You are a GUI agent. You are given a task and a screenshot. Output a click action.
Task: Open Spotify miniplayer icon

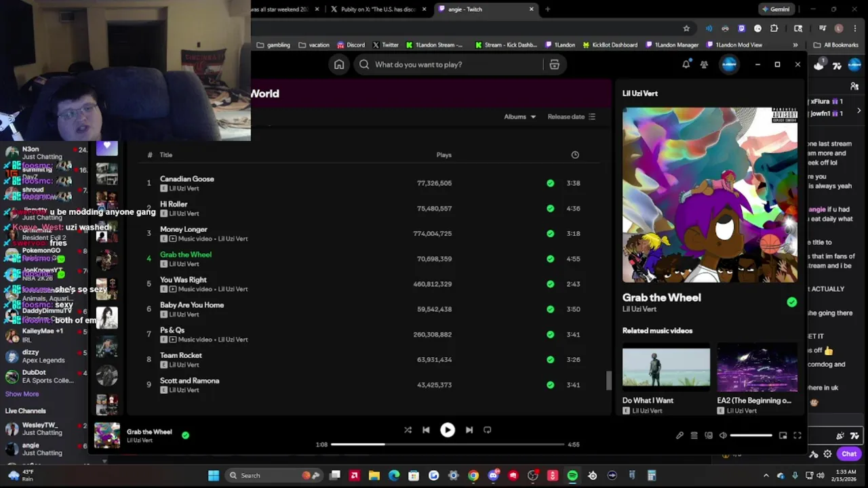click(x=783, y=435)
